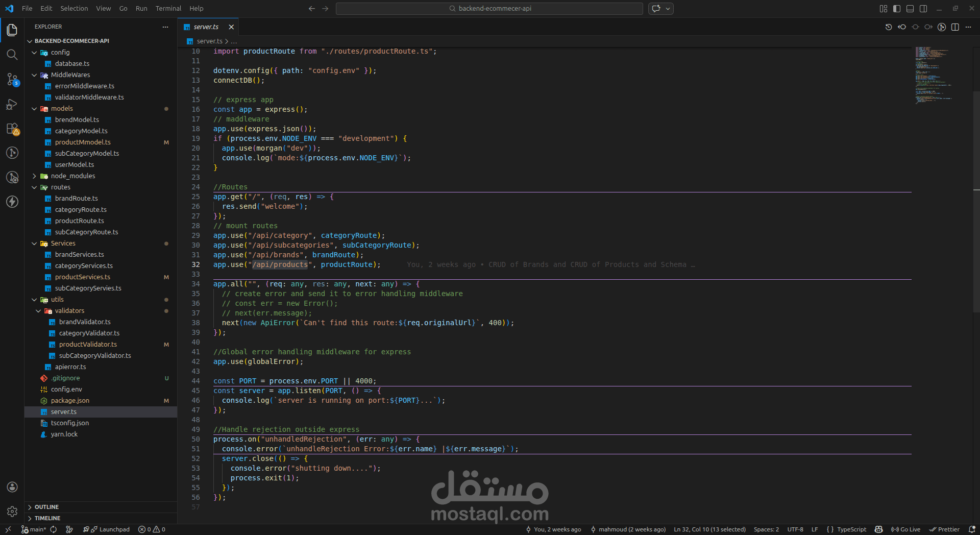Expand the node_modules folder
Viewport: 980px width, 535px height.
(101, 176)
